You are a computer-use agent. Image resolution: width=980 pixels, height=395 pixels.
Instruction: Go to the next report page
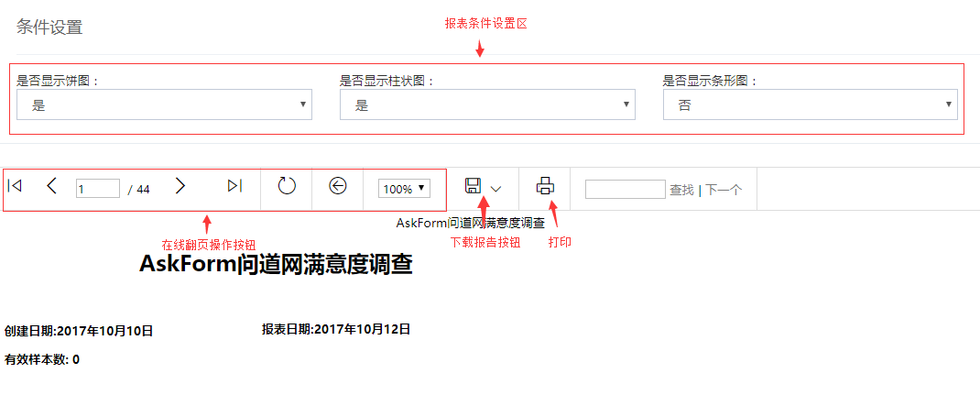click(180, 186)
